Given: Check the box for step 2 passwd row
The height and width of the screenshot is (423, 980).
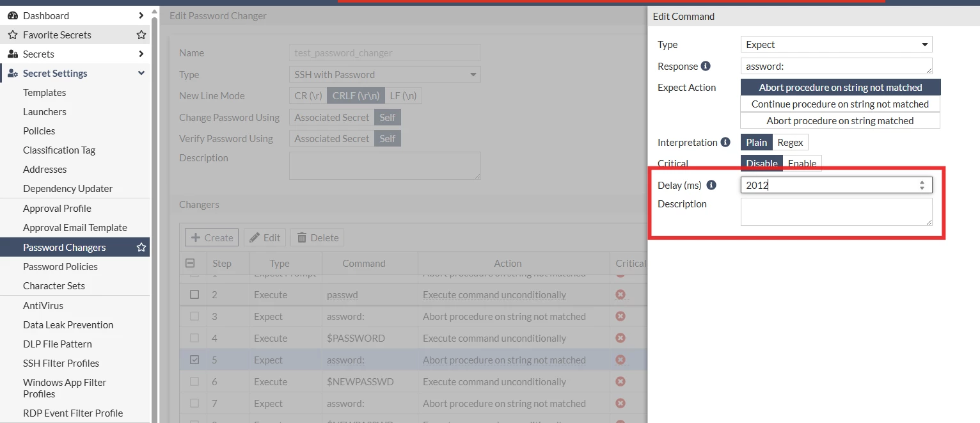Looking at the screenshot, I should [194, 294].
